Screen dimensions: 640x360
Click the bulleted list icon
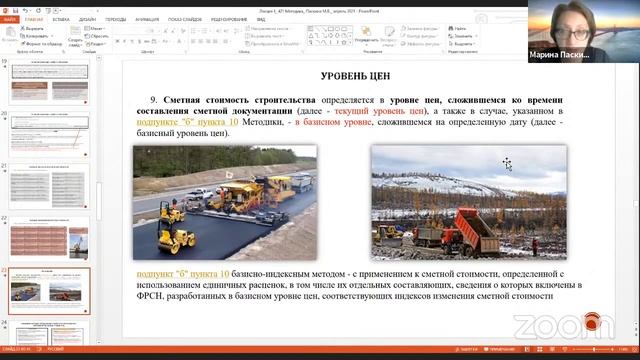[x=194, y=31]
